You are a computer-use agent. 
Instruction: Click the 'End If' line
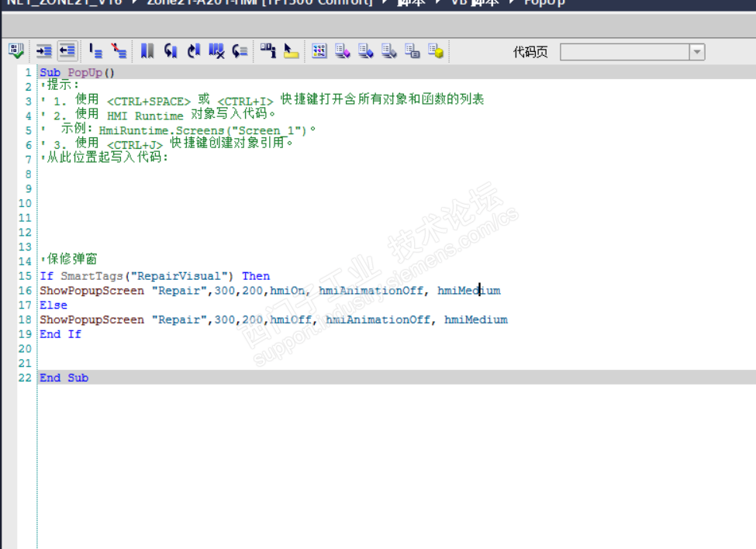coord(60,334)
